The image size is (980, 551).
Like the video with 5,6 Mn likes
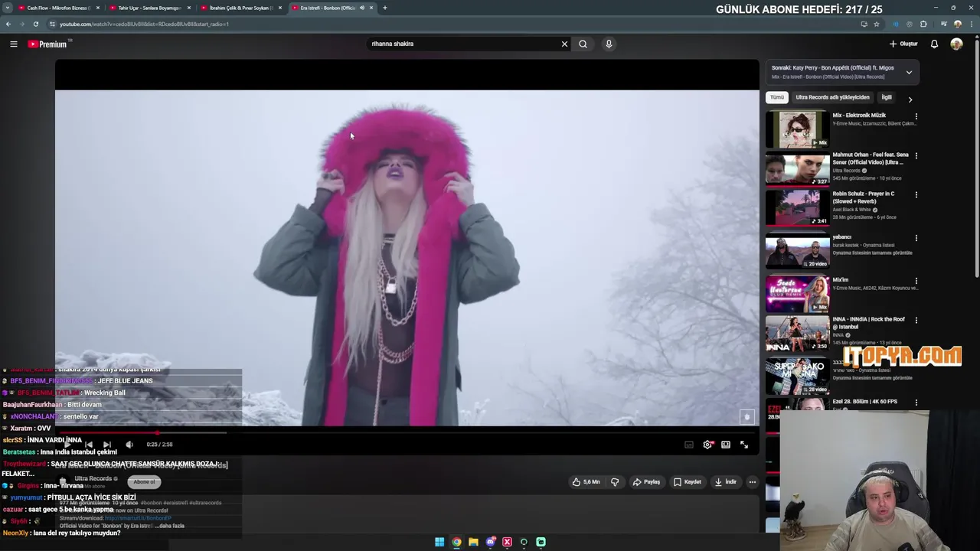coord(586,482)
